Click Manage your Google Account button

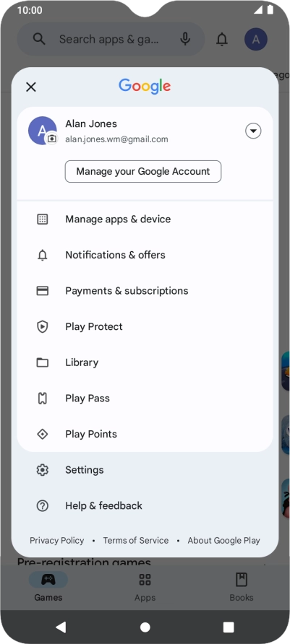pos(143,172)
